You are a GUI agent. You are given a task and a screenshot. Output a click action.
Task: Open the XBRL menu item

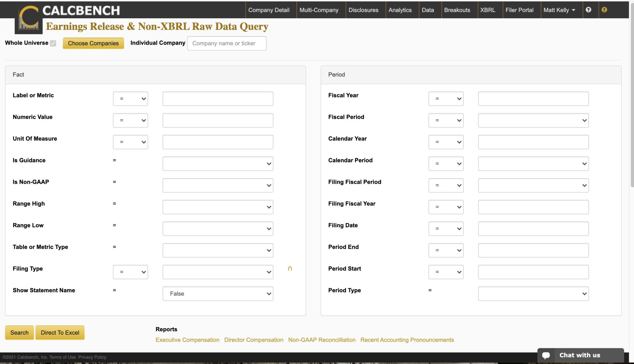point(488,10)
